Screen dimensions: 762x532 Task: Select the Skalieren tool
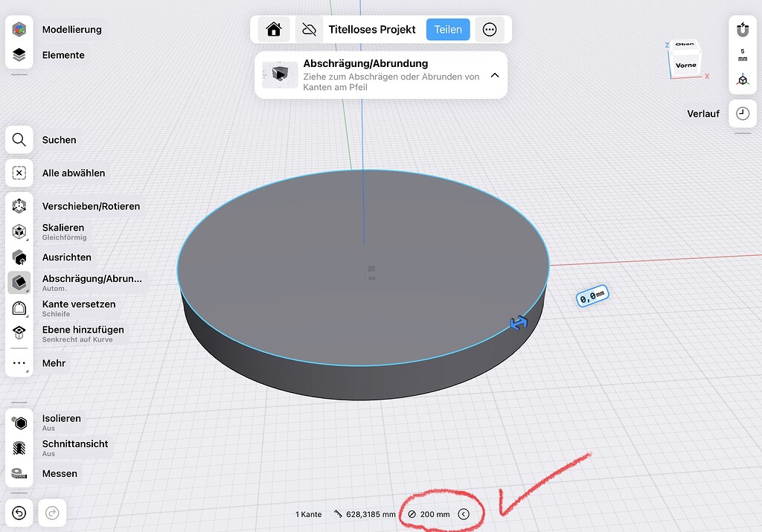(19, 231)
